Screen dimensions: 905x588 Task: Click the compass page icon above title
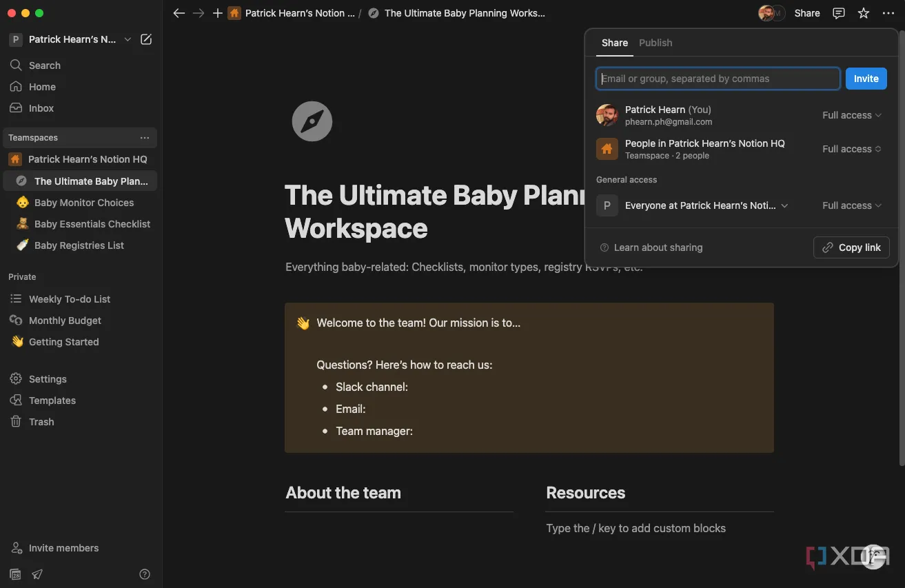pyautogui.click(x=312, y=121)
